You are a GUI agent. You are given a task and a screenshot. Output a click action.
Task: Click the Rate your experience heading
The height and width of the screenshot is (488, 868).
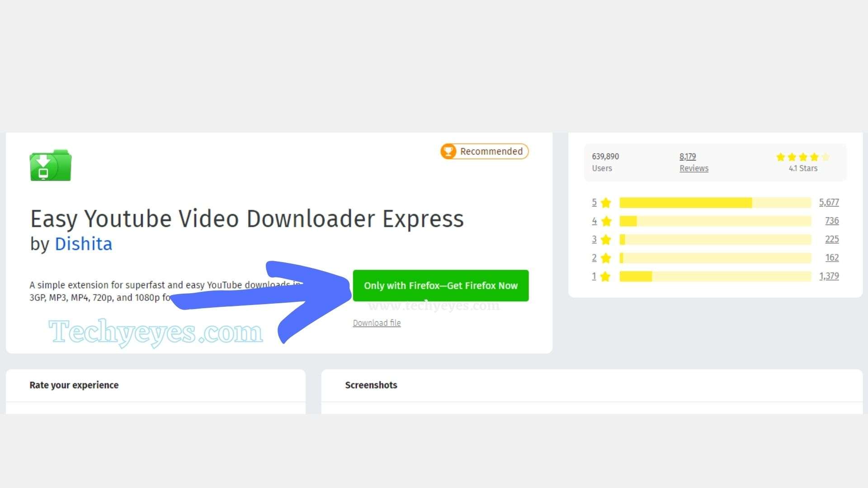click(74, 385)
